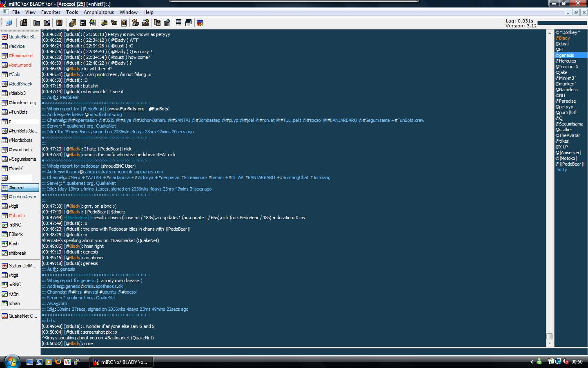Viewport: 588px width, 368px height.
Task: Click the colorful DCC Options toolbar icon
Action: click(x=92, y=23)
